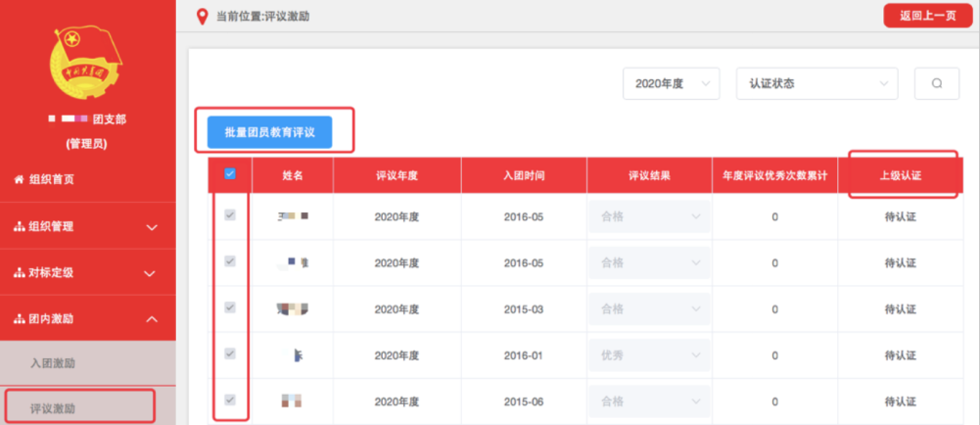
Task: Click the red location pin icon
Action: pyautogui.click(x=203, y=17)
